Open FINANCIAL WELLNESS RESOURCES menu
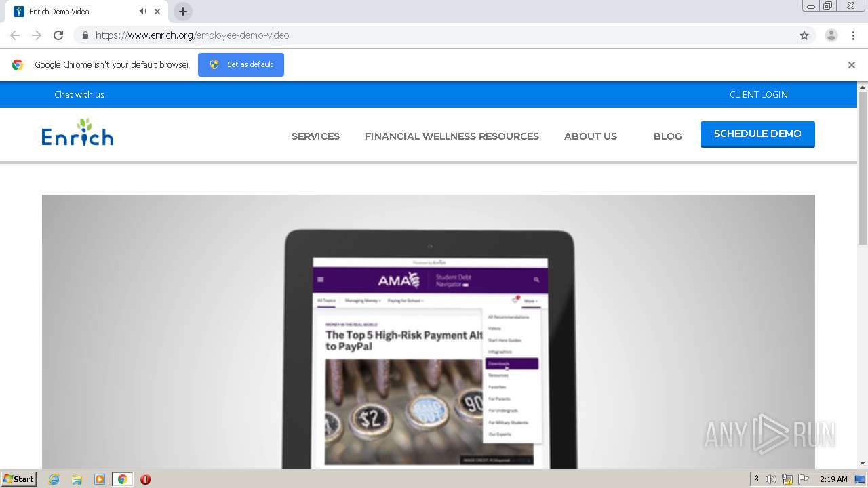The image size is (868, 488). click(x=452, y=136)
